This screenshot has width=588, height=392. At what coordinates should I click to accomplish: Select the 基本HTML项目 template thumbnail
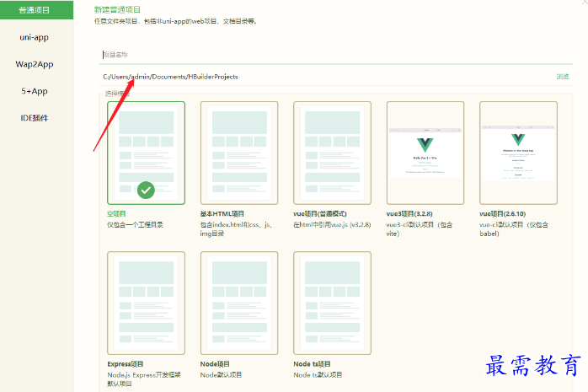pos(239,153)
